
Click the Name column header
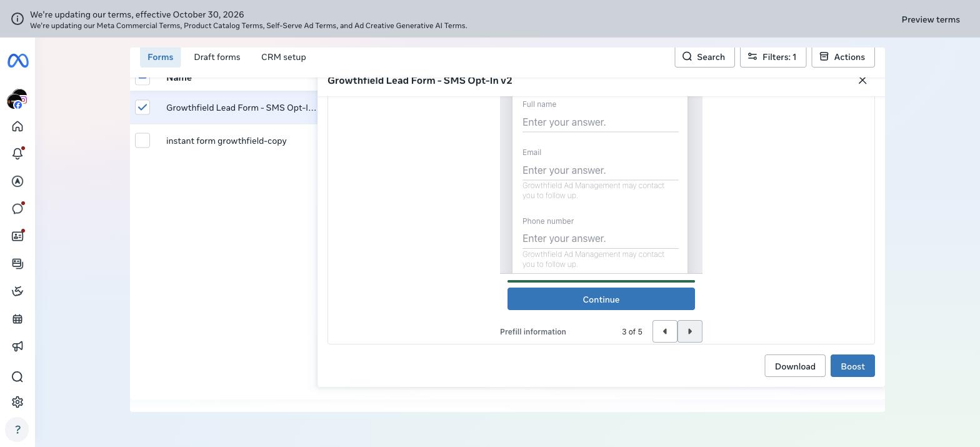tap(179, 78)
